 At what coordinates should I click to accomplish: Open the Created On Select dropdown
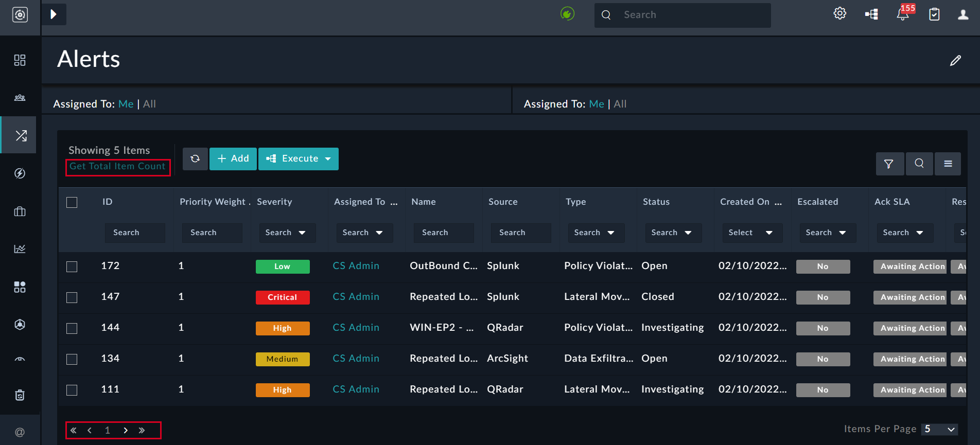(752, 233)
